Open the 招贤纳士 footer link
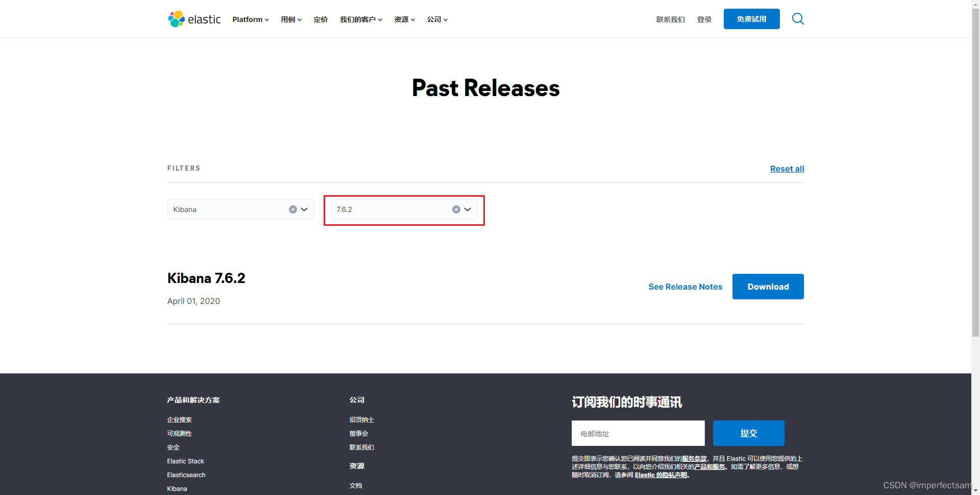The width and height of the screenshot is (980, 495). 362,420
